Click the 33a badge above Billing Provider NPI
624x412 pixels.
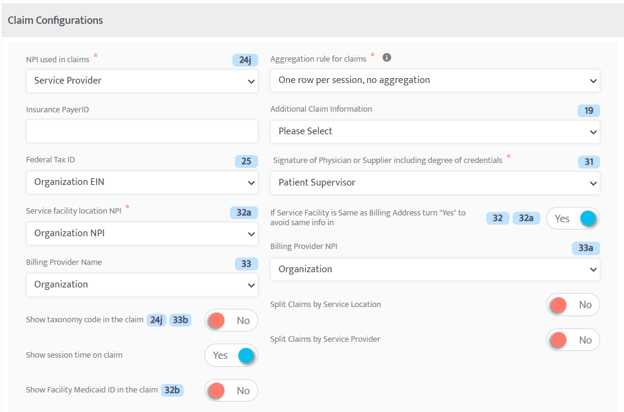[x=586, y=248]
